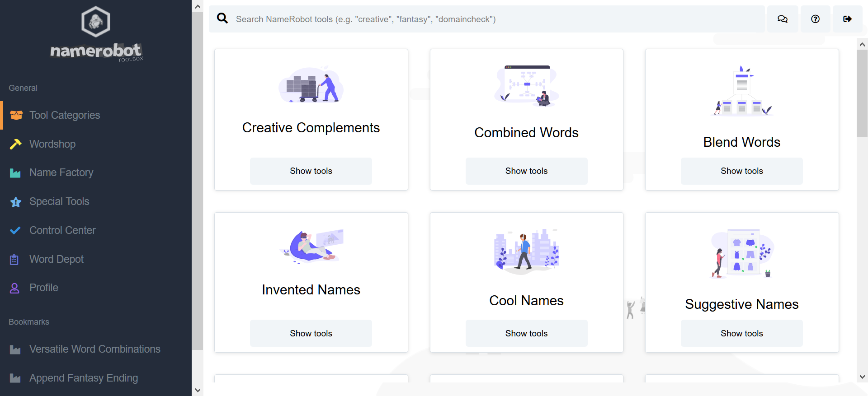
Task: Click the logout icon
Action: 848,19
